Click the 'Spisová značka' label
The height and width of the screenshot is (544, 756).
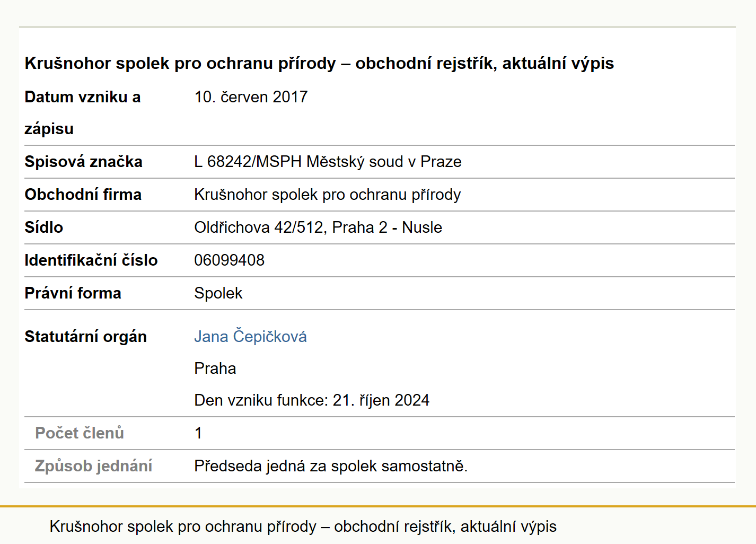pyautogui.click(x=83, y=162)
